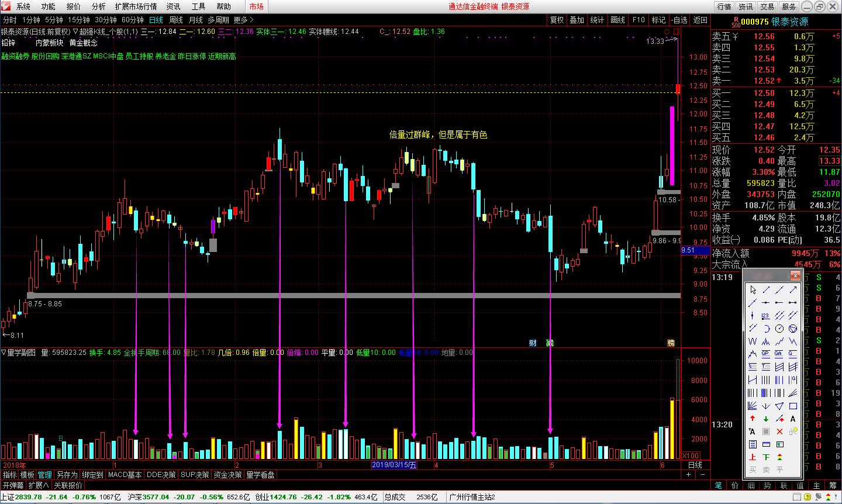Open the 多周期 view
Viewport: 842px width, 504px height.
(218, 20)
